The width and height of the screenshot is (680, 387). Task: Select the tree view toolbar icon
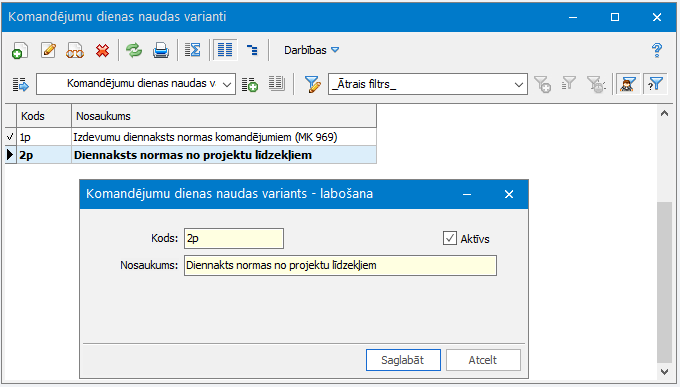[252, 50]
